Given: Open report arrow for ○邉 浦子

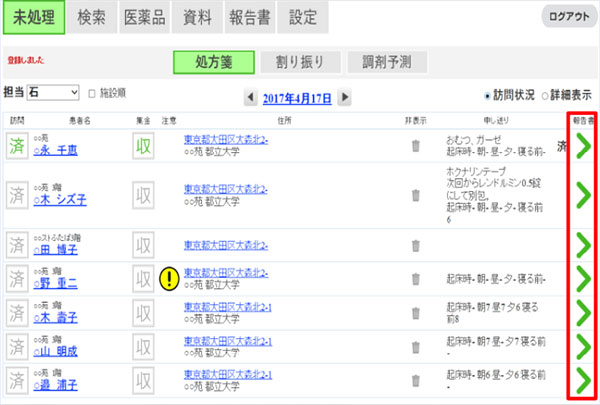Looking at the screenshot, I should 581,380.
